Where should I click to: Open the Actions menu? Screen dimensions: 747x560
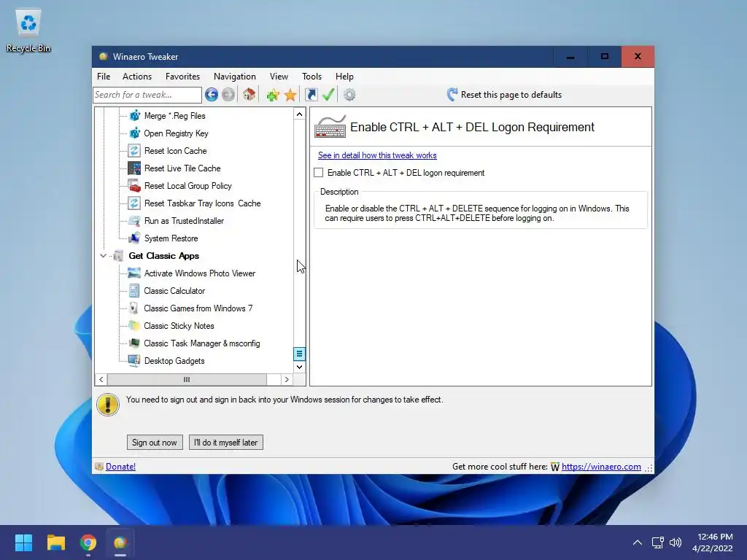136,77
